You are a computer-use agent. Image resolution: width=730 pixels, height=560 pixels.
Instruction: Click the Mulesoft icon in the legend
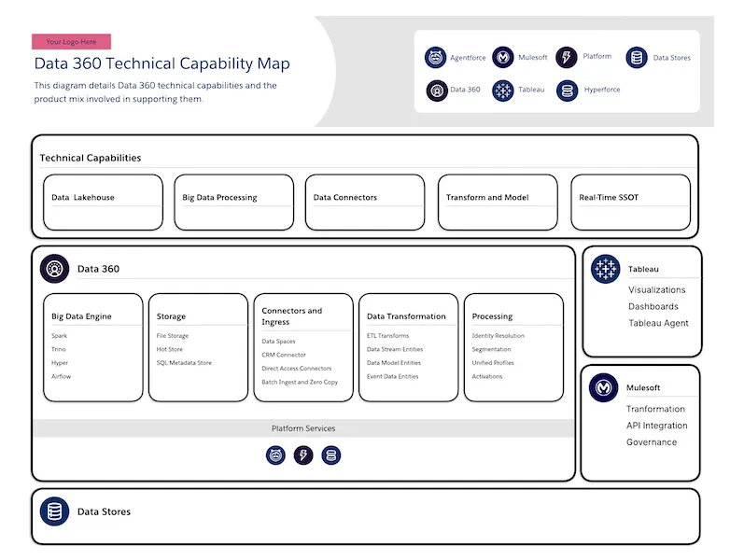(503, 57)
